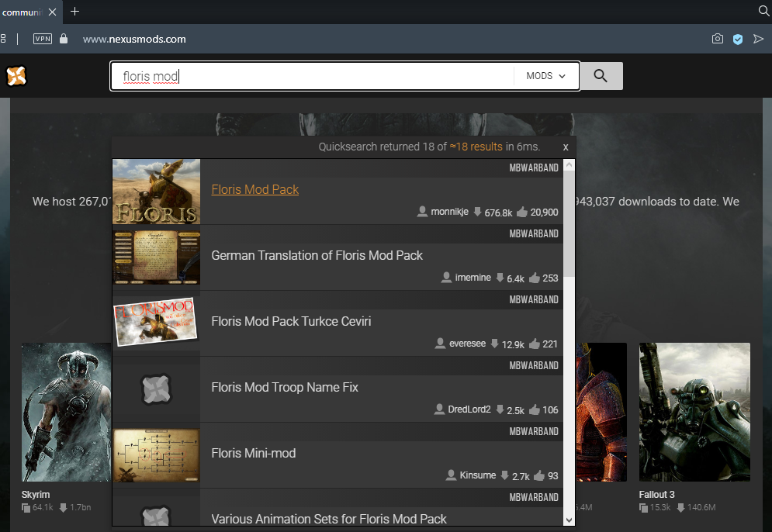
Task: Click the Floris Mini-mod tree diagram thumbnail
Action: click(156, 455)
